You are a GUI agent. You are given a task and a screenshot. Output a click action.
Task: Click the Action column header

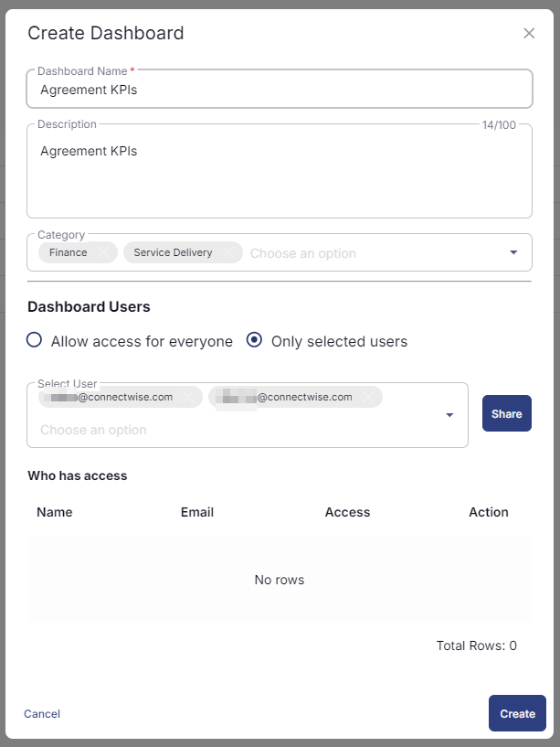tap(489, 512)
